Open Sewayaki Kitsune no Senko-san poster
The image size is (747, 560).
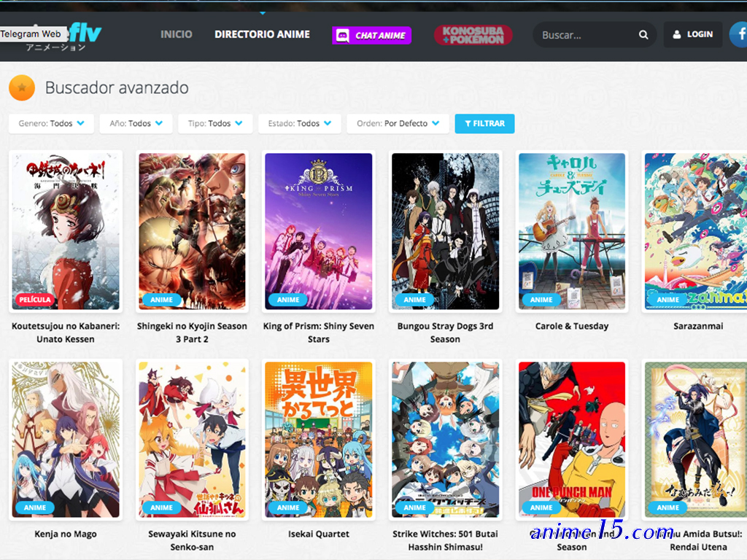pos(192,440)
